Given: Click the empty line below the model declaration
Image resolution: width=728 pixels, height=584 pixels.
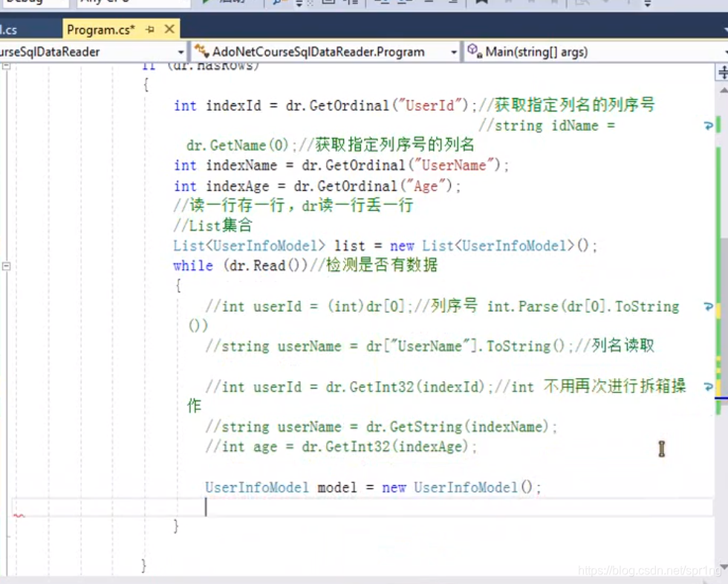Looking at the screenshot, I should (363, 507).
